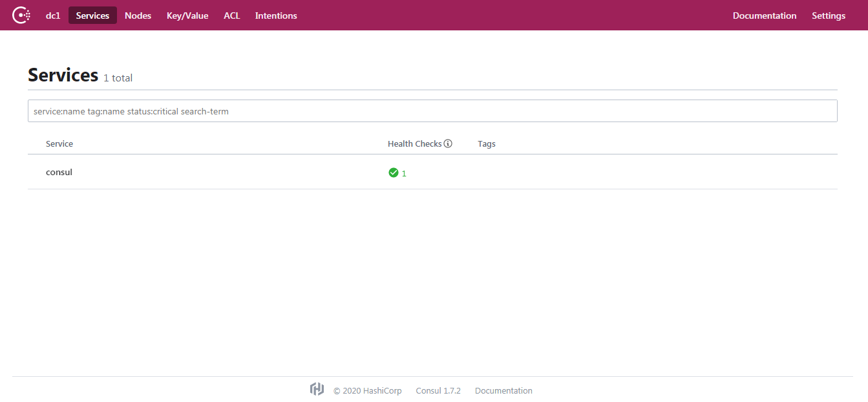Focus the services search filter field
The width and height of the screenshot is (868, 402).
click(x=432, y=111)
